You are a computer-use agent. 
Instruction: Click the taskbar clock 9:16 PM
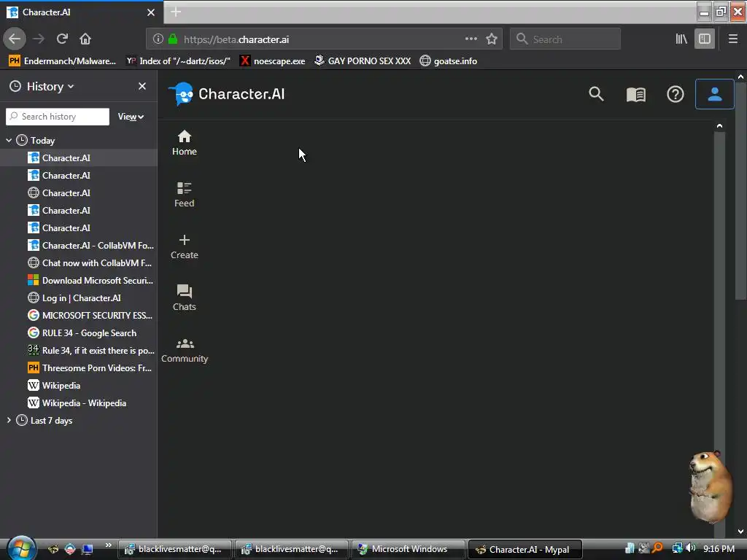tap(719, 549)
